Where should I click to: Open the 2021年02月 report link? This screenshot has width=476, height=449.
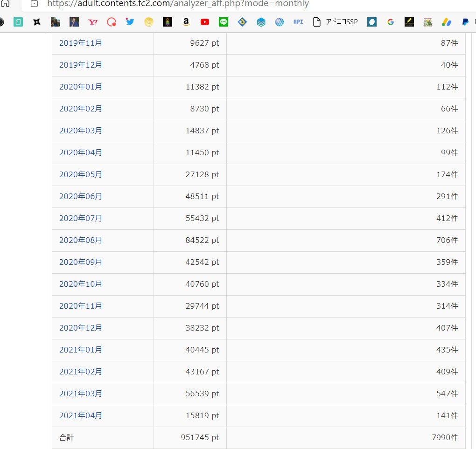tap(80, 372)
